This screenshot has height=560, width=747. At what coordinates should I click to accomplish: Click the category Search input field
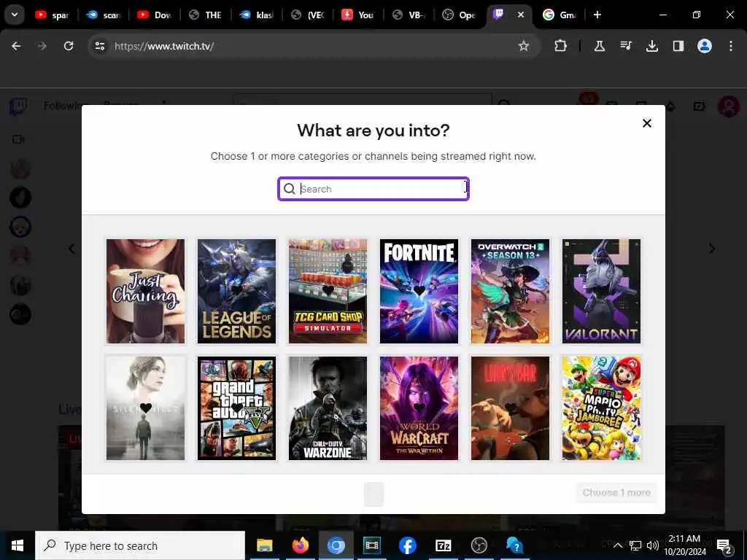coord(373,189)
